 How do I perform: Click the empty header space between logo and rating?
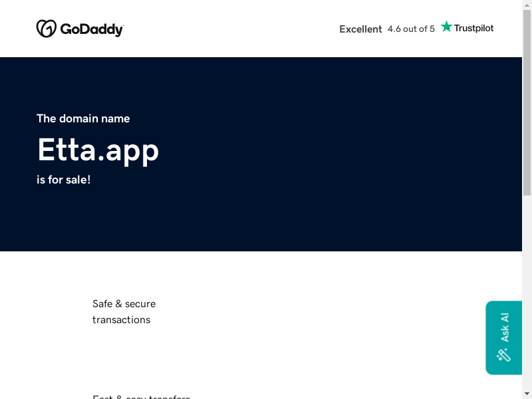pyautogui.click(x=233, y=29)
